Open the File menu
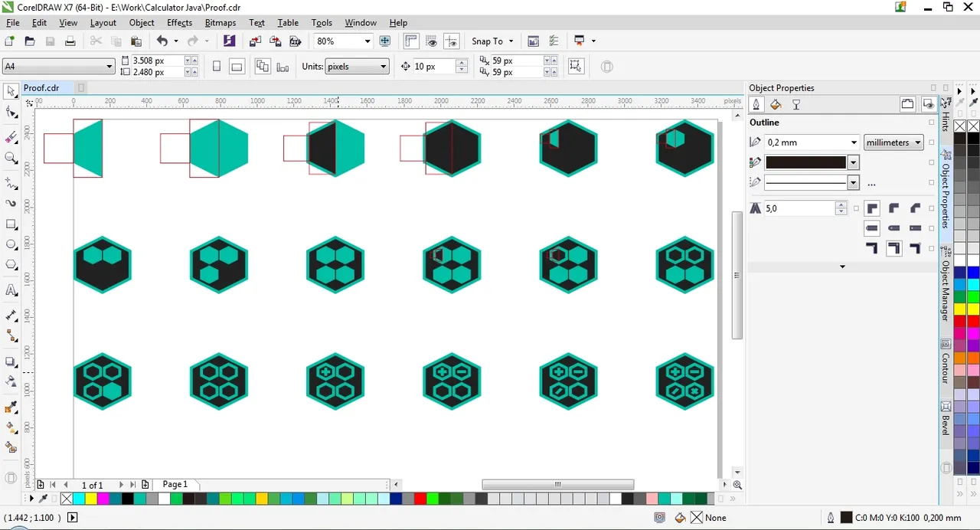Viewport: 980px width, 530px height. tap(13, 22)
